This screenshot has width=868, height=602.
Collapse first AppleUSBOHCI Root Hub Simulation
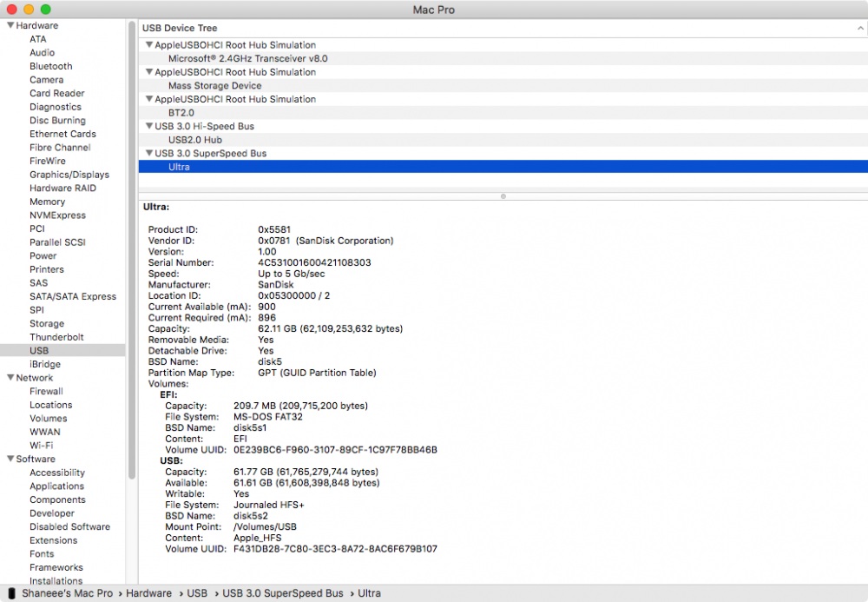(x=149, y=45)
